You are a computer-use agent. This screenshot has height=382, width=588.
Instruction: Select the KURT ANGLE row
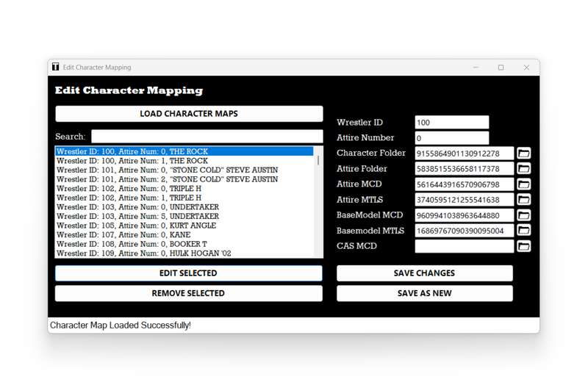tap(184, 226)
